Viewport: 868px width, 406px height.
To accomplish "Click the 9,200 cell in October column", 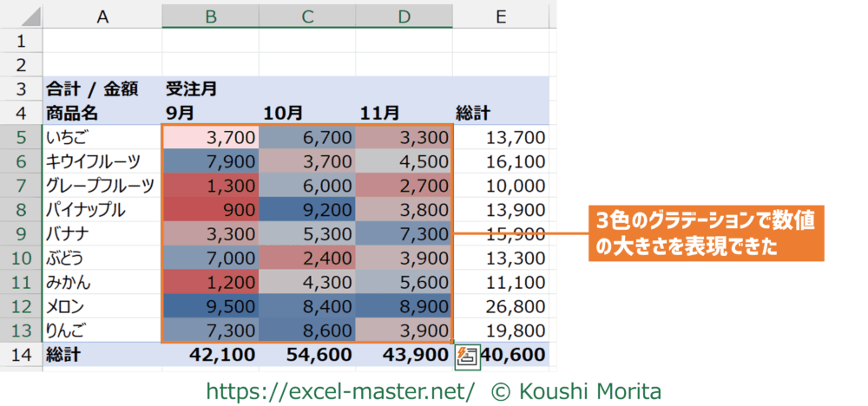I will 307,209.
